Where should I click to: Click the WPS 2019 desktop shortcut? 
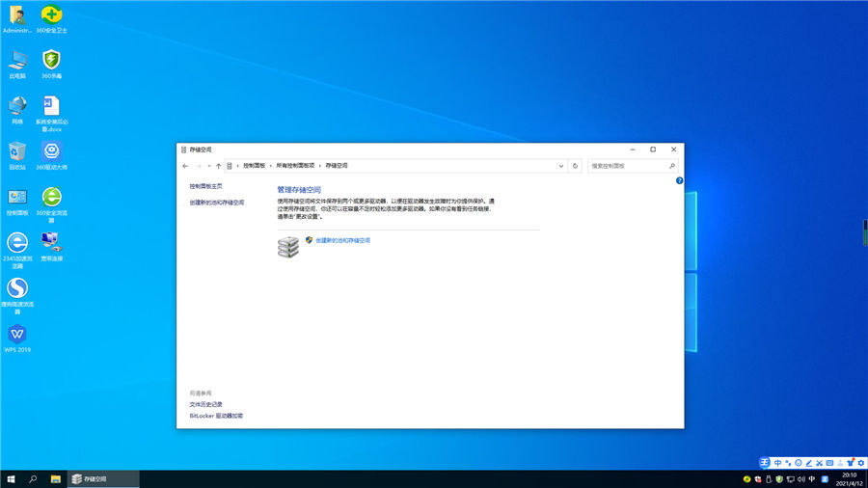(17, 335)
